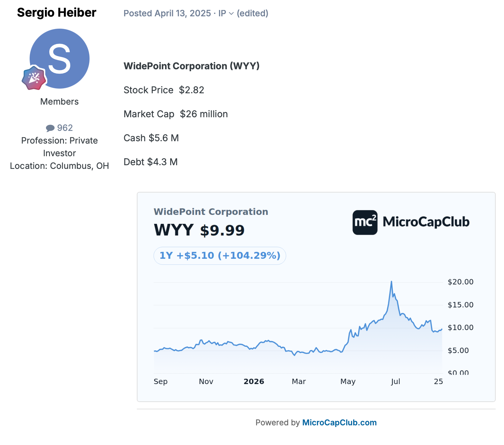Open the 'Posted April 13, 2025' timestamp link
The image size is (504, 445).
tap(167, 13)
